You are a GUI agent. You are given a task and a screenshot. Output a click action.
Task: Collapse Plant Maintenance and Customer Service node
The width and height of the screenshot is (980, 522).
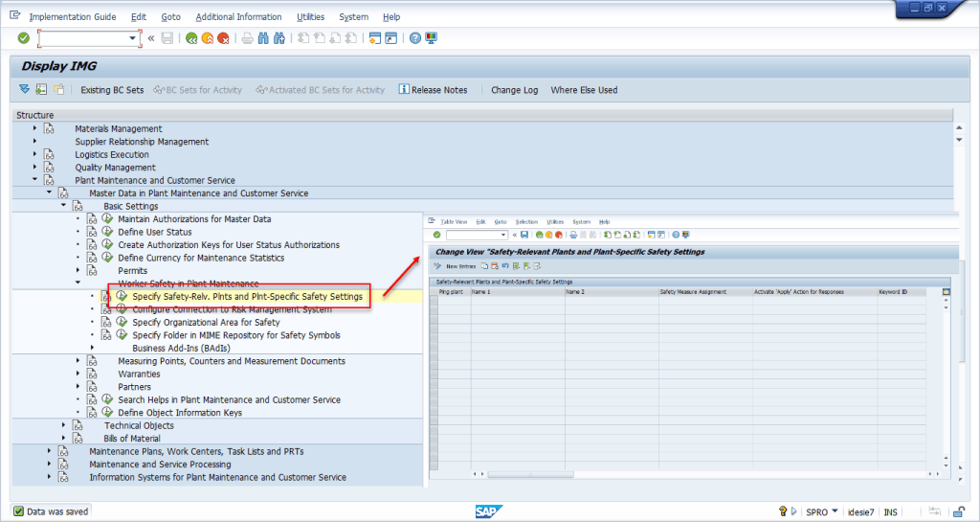coord(35,180)
